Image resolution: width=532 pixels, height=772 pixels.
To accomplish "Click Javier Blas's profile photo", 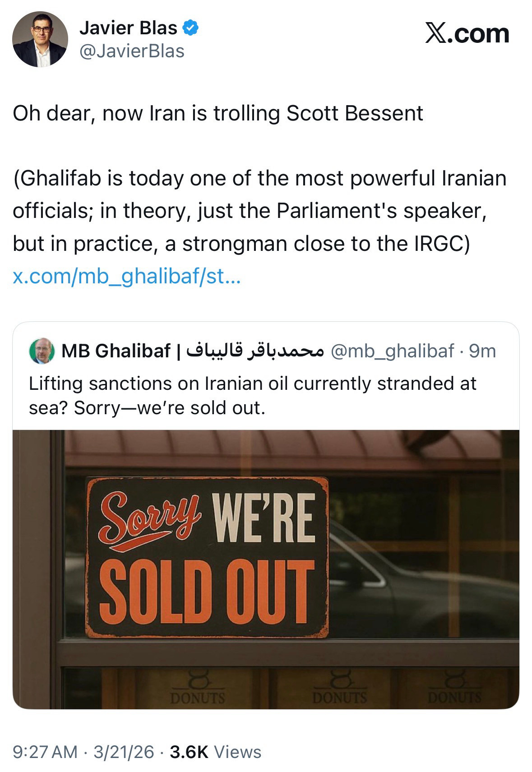I will (40, 39).
